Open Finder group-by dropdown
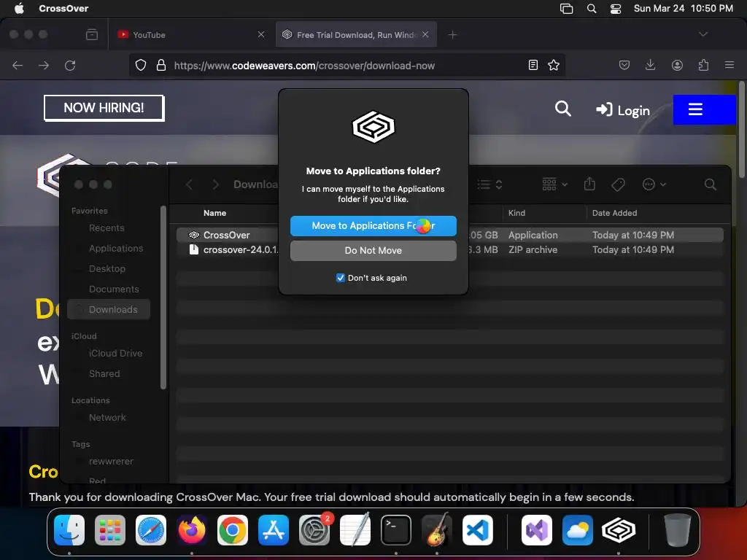The image size is (747, 560). pyautogui.click(x=555, y=184)
